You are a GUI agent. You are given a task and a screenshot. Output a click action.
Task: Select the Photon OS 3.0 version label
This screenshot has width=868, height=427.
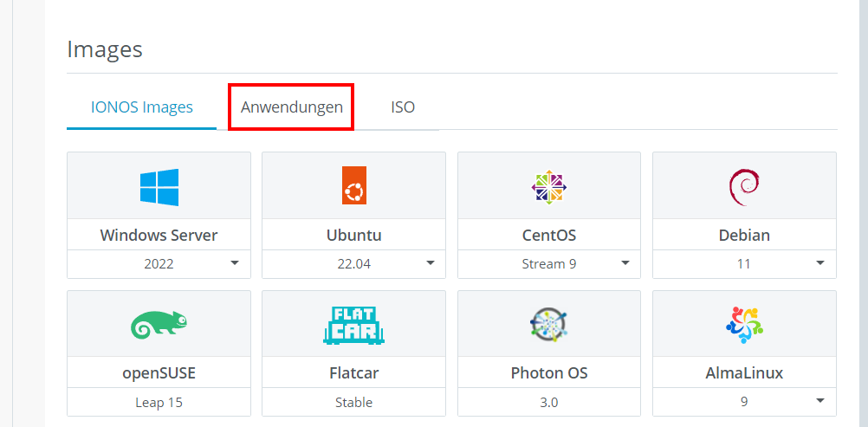tap(549, 403)
